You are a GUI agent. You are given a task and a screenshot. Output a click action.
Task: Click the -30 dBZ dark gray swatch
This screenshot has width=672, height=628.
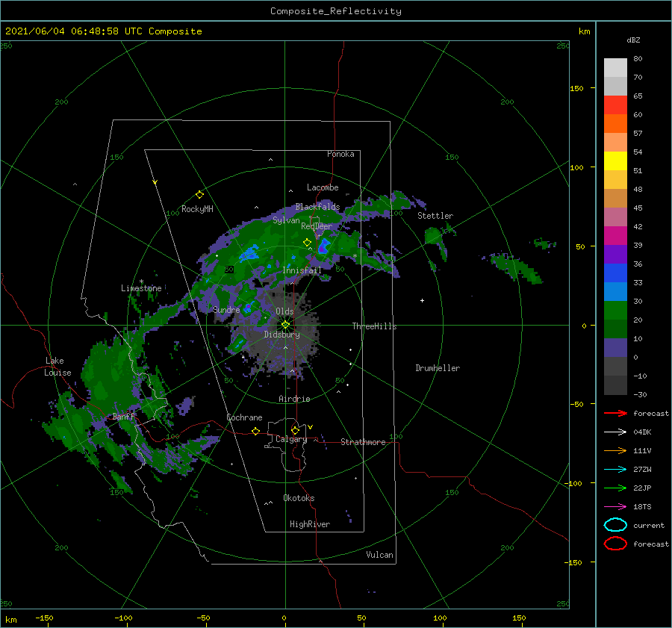click(x=615, y=385)
